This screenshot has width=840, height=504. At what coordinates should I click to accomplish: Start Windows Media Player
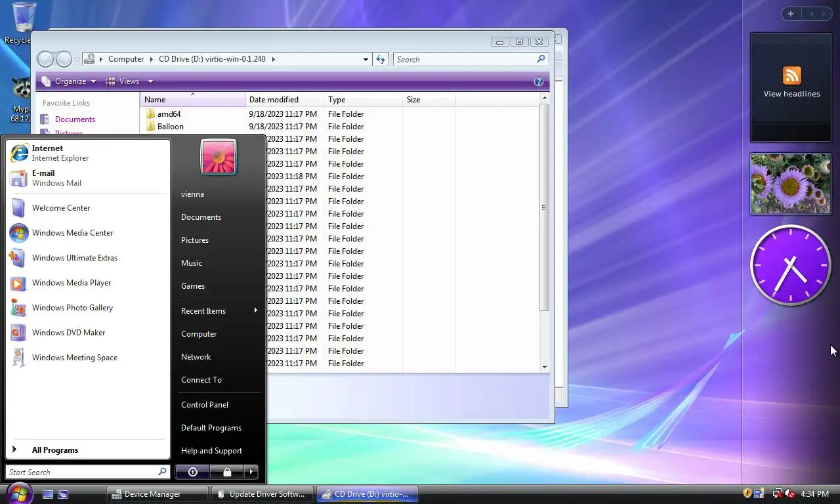click(x=87, y=283)
